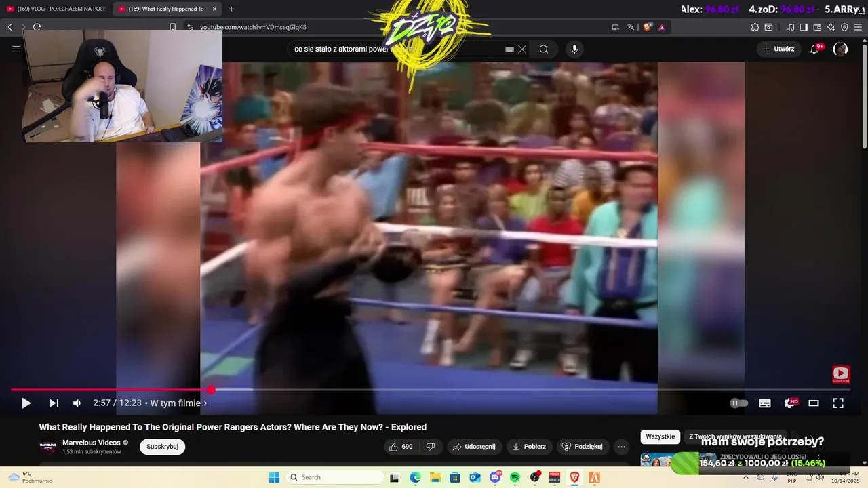Click the browser address bar URL
868x488 pixels.
(x=253, y=27)
